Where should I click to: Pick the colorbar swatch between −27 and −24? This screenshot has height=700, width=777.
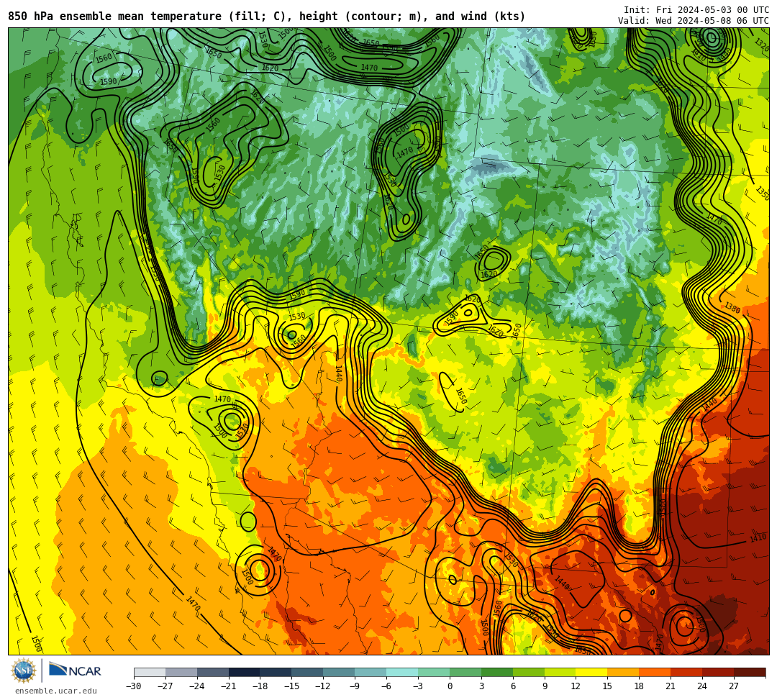(x=181, y=672)
